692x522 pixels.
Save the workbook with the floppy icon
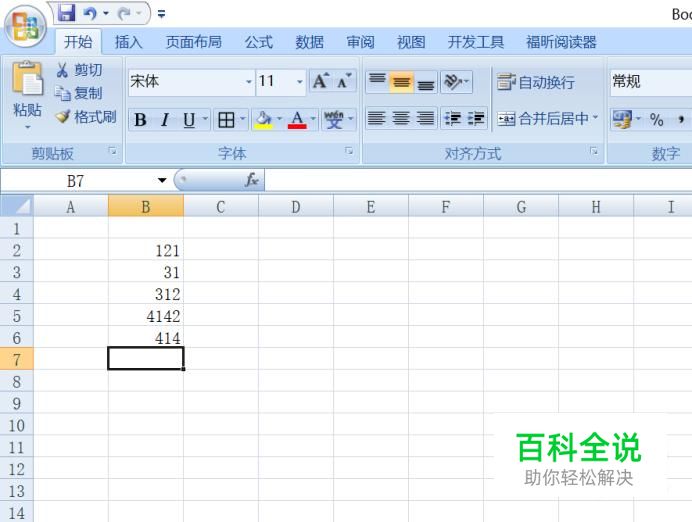[67, 13]
